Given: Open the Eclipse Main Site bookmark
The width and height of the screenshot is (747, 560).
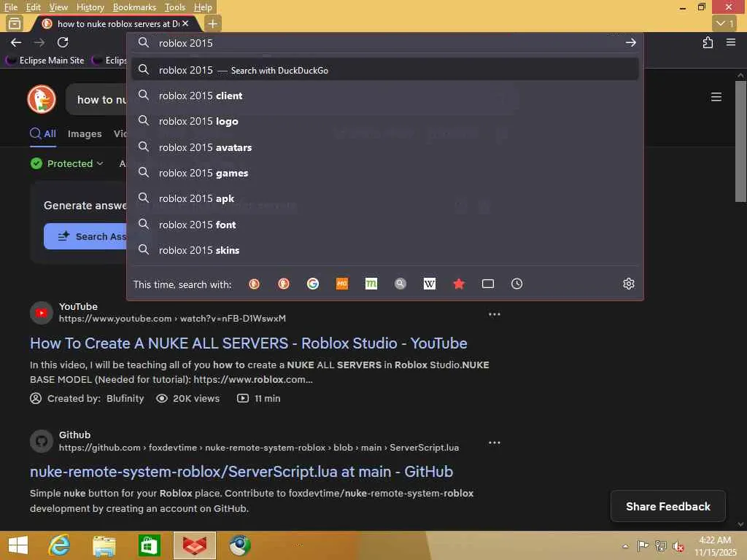Looking at the screenshot, I should (45, 61).
